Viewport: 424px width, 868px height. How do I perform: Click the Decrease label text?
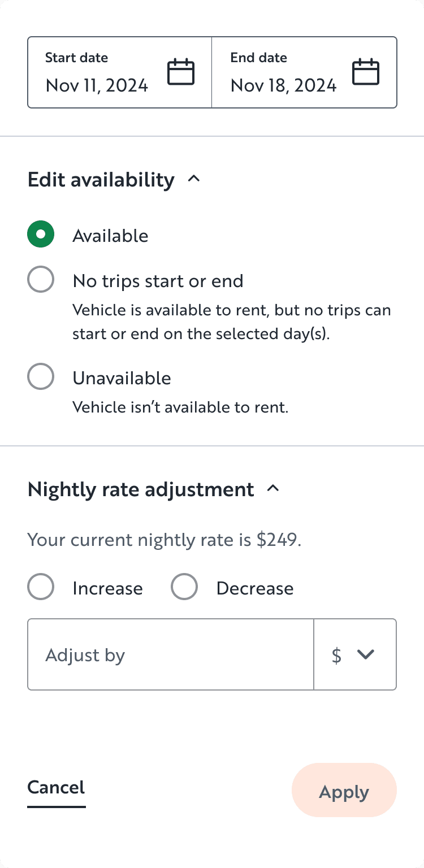(x=255, y=588)
